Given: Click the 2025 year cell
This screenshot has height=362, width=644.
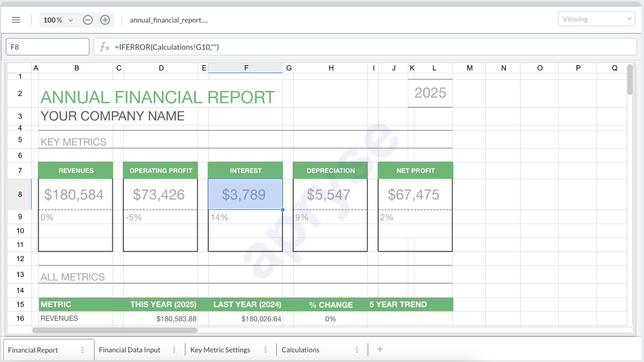Looking at the screenshot, I should [x=430, y=93].
